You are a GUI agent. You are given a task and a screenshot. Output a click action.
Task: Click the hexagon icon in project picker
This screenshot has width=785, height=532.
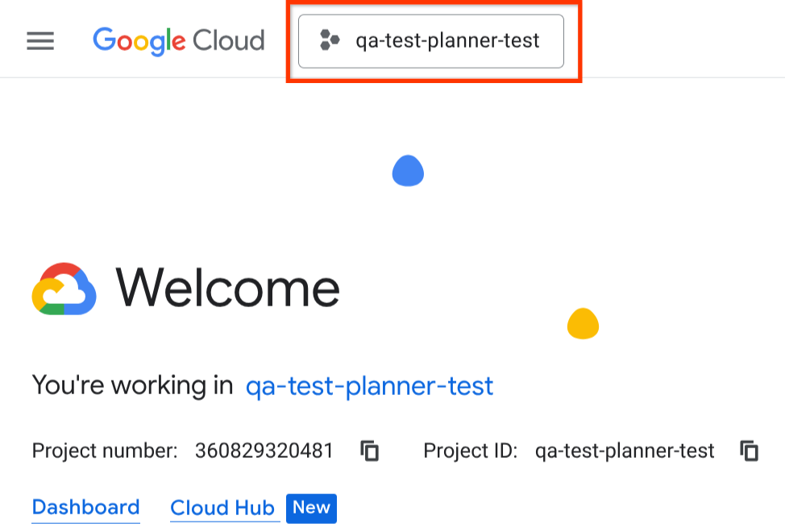329,40
